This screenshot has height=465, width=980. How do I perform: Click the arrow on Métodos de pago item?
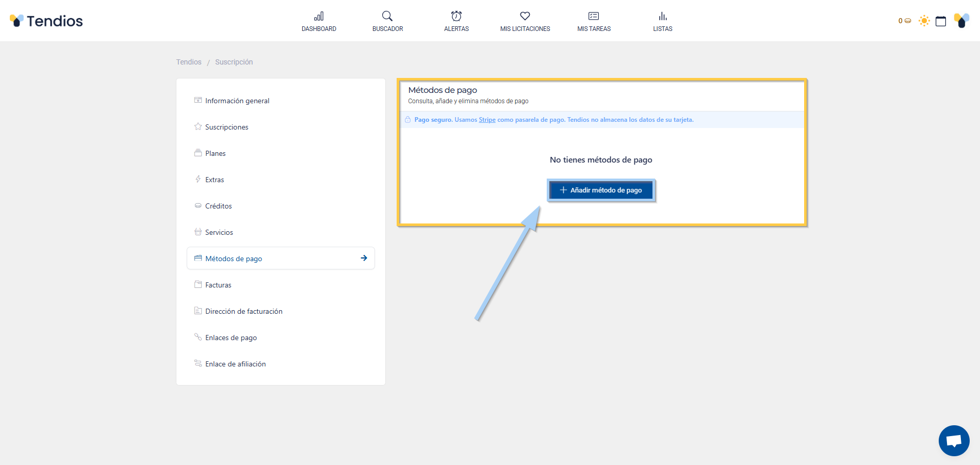(364, 258)
